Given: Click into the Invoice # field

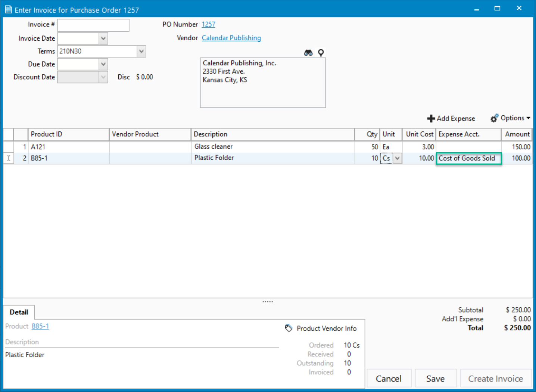Looking at the screenshot, I should pyautogui.click(x=93, y=25).
